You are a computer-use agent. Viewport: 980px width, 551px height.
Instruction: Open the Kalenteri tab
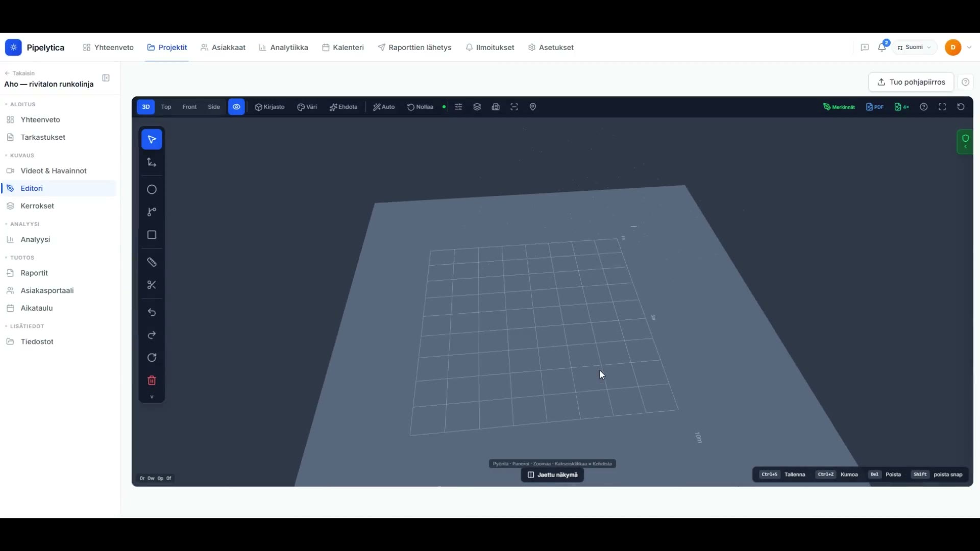click(343, 47)
